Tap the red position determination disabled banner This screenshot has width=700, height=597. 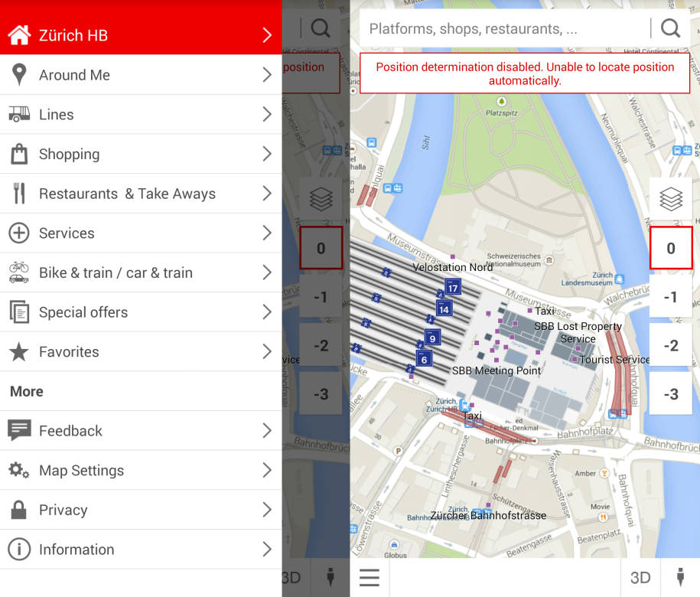pos(525,73)
